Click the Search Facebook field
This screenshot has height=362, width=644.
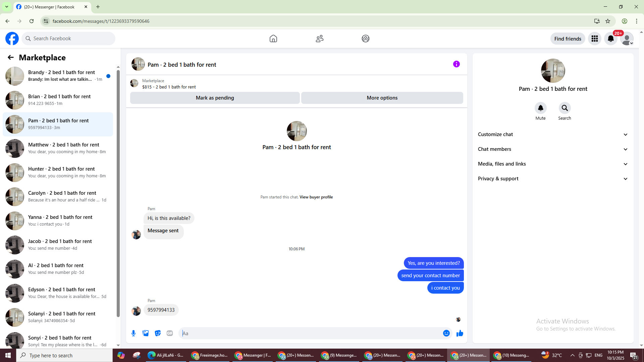pos(68,39)
